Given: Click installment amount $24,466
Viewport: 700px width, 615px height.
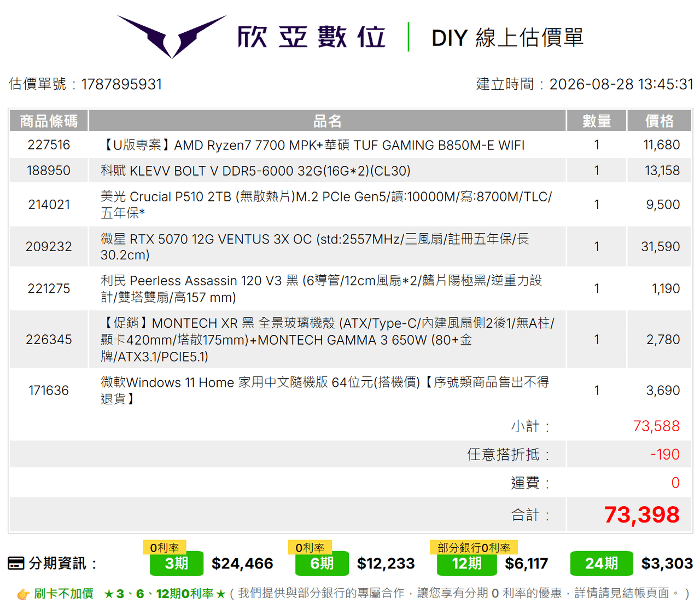Looking at the screenshot, I should (242, 564).
